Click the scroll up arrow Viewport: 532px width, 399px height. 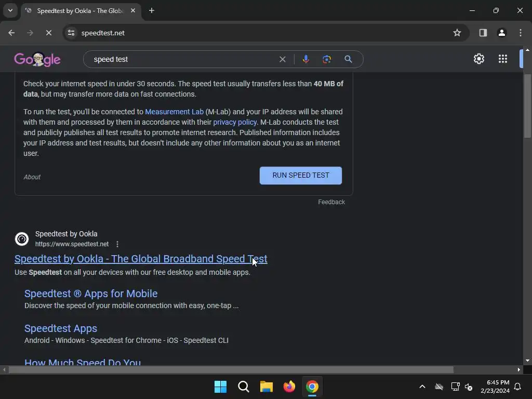click(x=527, y=50)
